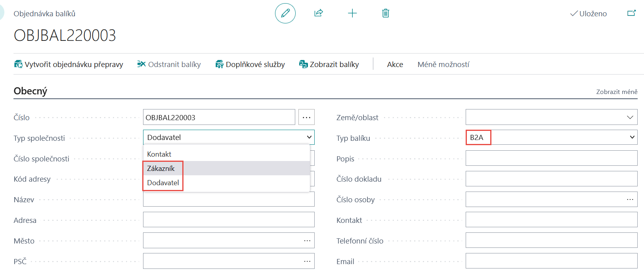Image resolution: width=644 pixels, height=278 pixels.
Task: Click Vytvořit objednávku přepravy action
Action: (69, 64)
